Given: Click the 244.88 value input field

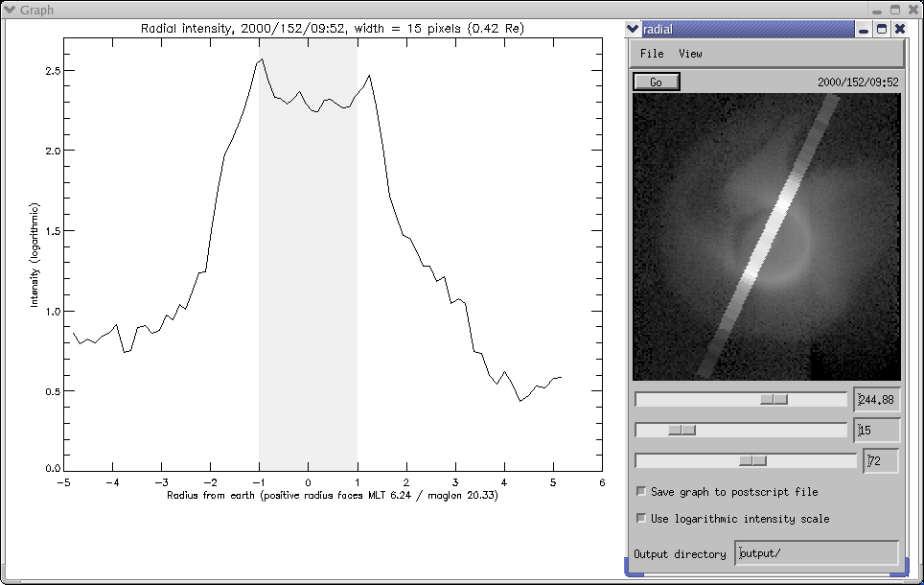Looking at the screenshot, I should click(x=877, y=400).
